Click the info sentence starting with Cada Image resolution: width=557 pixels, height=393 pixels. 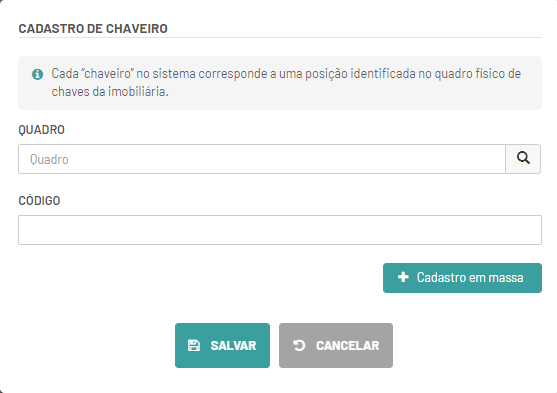coord(286,82)
